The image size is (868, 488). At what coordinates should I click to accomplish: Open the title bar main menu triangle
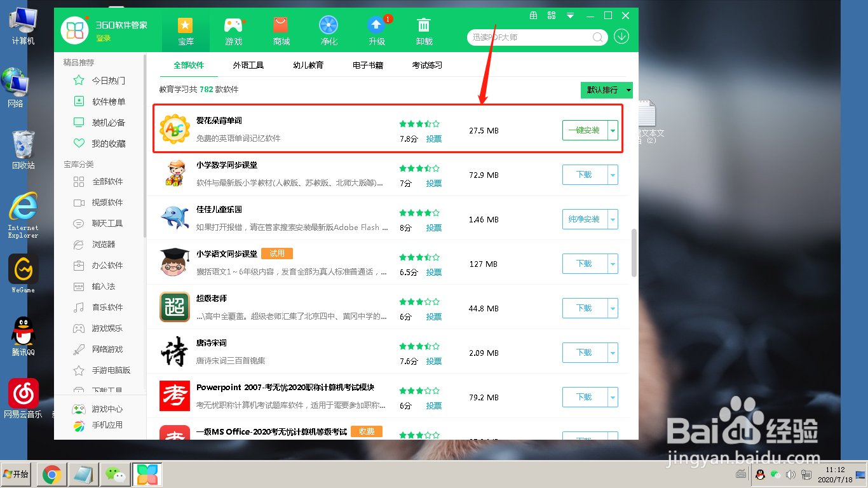coord(570,15)
